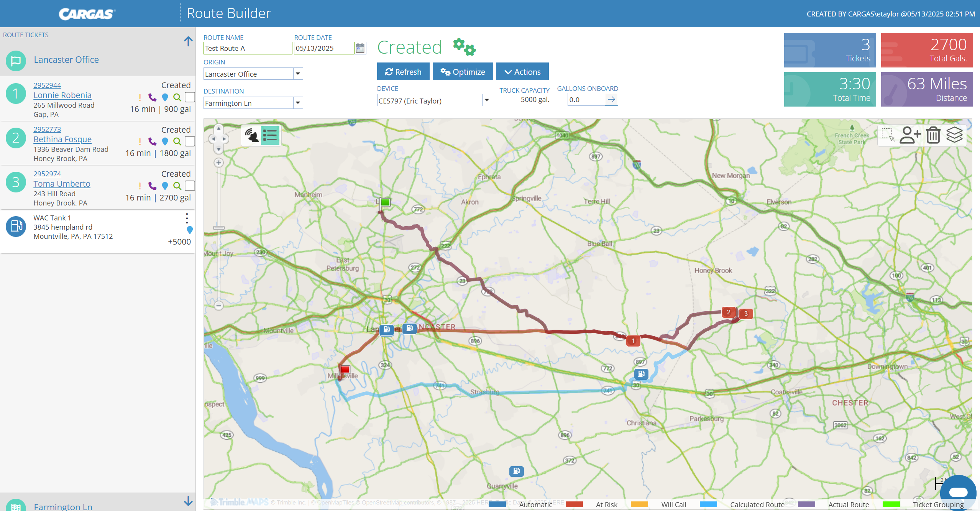
Task: Click the phone icon for Lonnie Robenia
Action: 152,97
